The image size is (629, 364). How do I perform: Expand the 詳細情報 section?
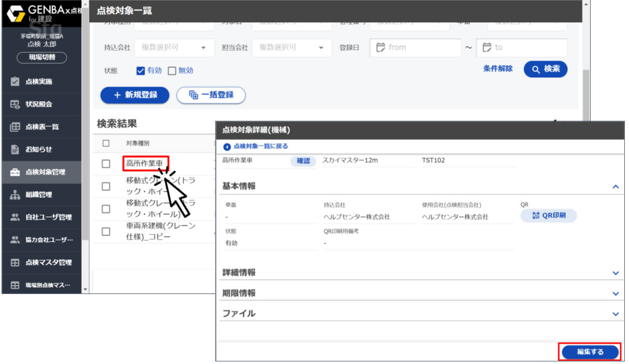tap(616, 272)
